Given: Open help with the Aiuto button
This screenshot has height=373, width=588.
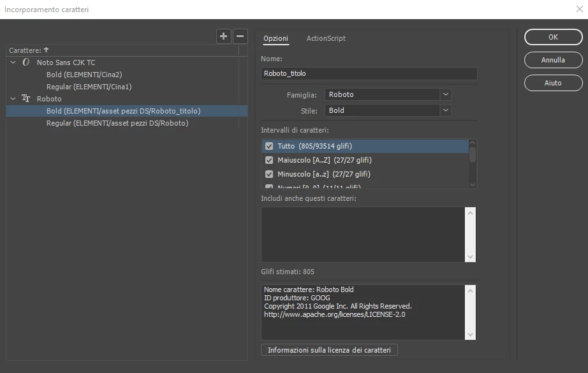Looking at the screenshot, I should point(553,83).
